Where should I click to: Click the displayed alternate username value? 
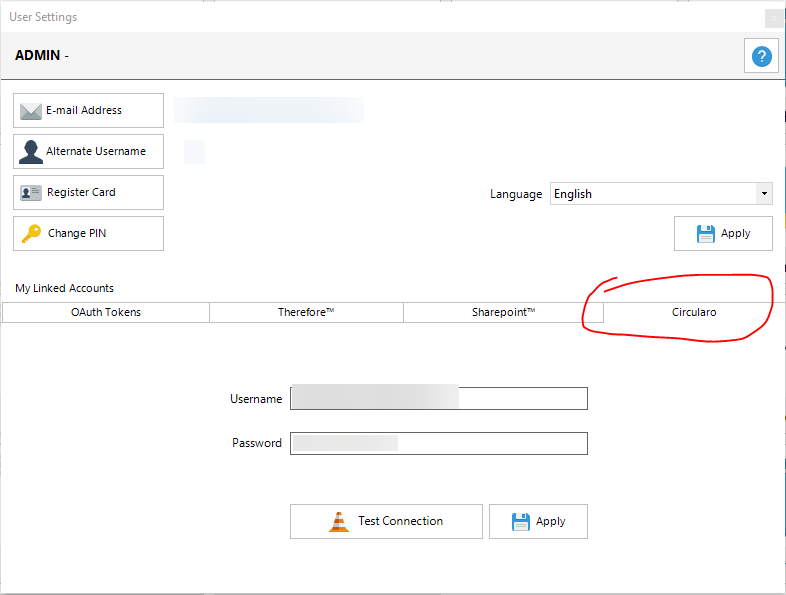(x=194, y=152)
